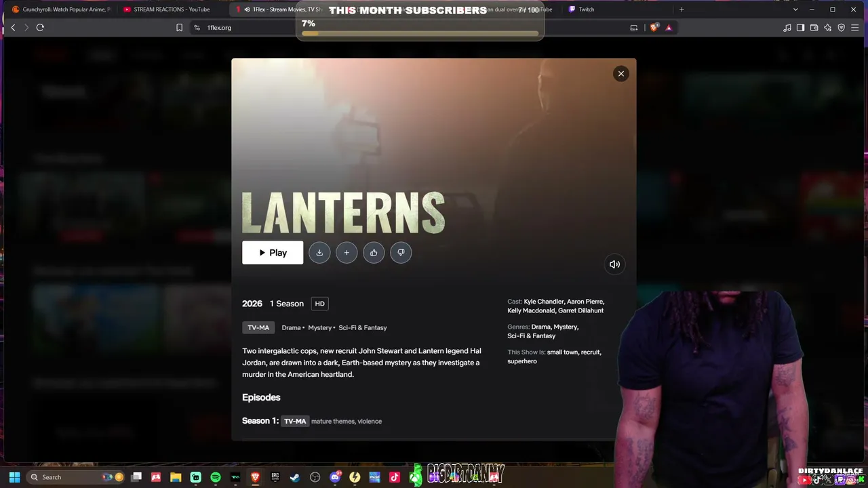
Task: Play the Lanterns series
Action: (273, 253)
